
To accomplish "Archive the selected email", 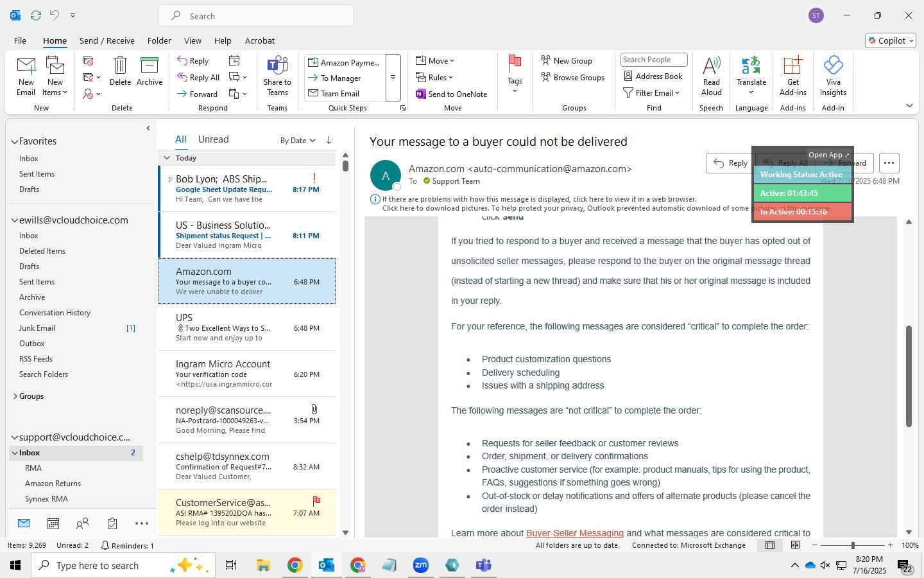I will click(150, 71).
